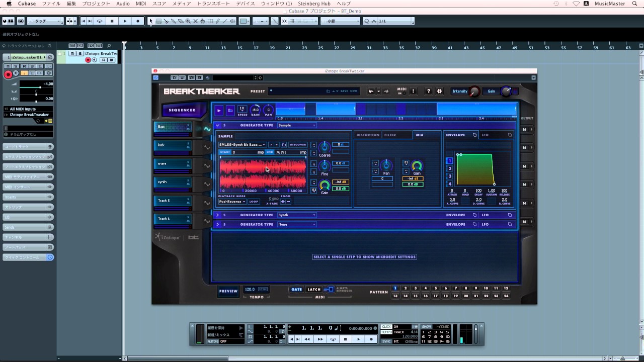Image resolution: width=644 pixels, height=362 pixels.
Task: Select envelope number 2
Action: coord(450,168)
